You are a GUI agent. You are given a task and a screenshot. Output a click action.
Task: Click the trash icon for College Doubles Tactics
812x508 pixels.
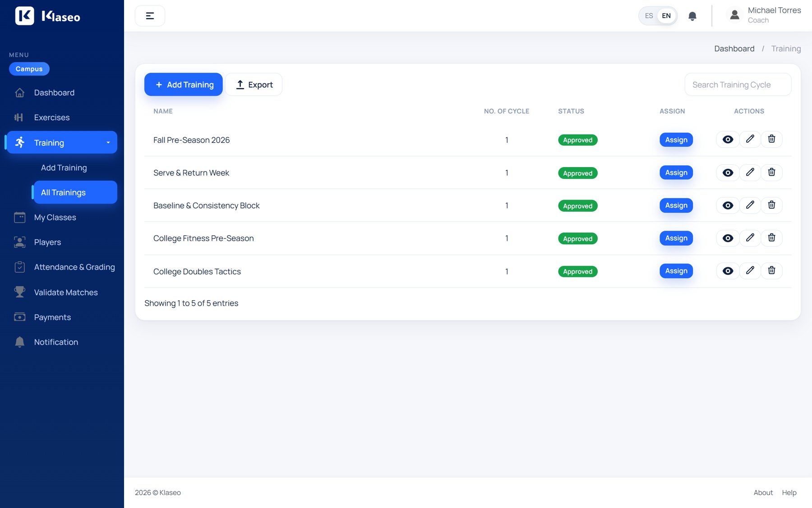click(771, 270)
